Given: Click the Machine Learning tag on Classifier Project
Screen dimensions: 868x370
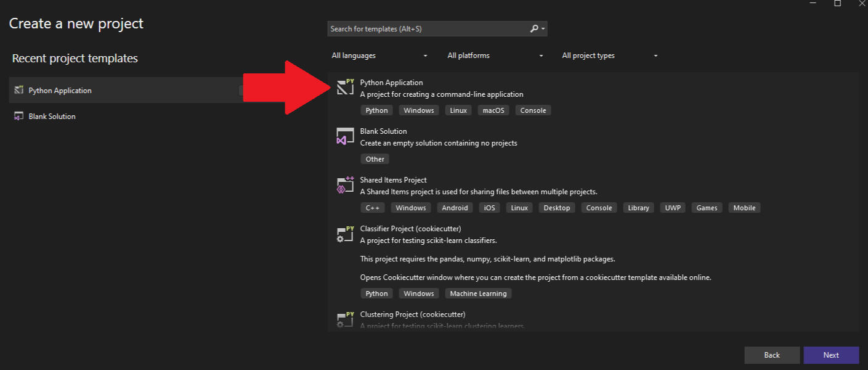Looking at the screenshot, I should [x=478, y=294].
